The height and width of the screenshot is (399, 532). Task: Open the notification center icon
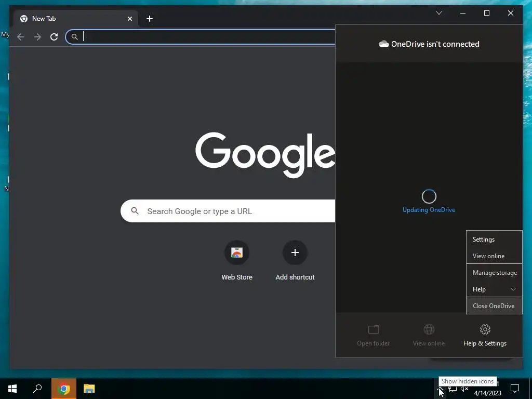coord(515,389)
